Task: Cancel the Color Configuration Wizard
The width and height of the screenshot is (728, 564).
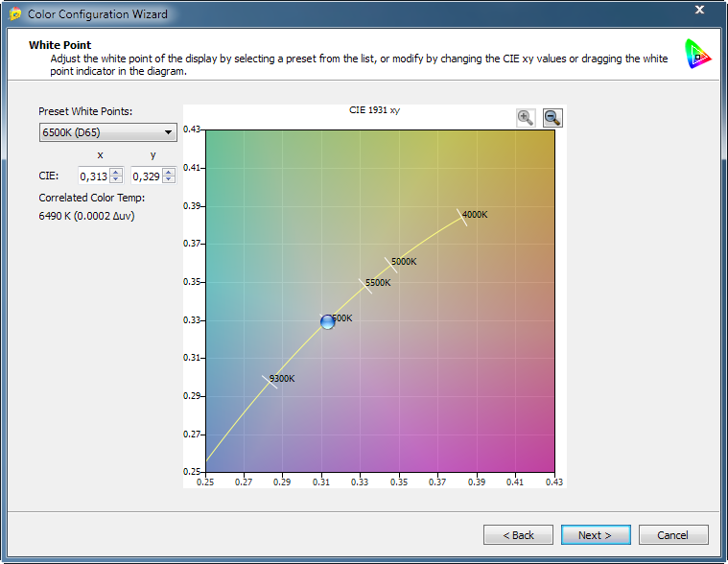Action: 673,535
